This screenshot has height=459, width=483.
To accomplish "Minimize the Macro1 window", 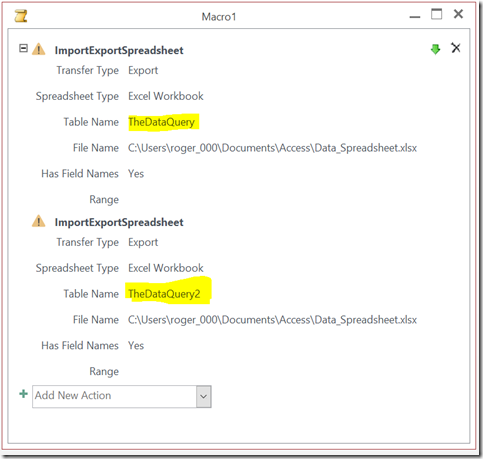I will [x=415, y=16].
